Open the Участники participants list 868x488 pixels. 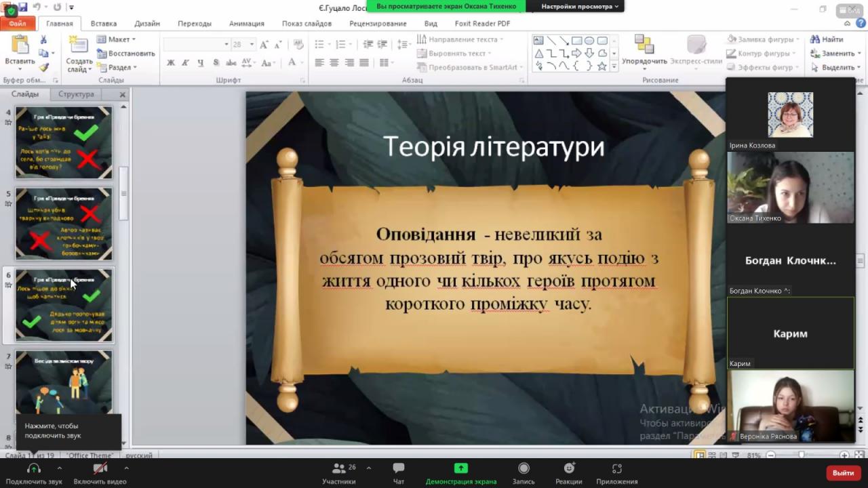(x=339, y=472)
